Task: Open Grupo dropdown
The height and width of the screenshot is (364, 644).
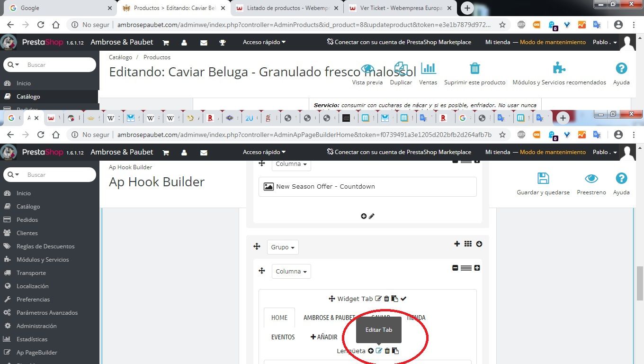Action: (x=283, y=247)
